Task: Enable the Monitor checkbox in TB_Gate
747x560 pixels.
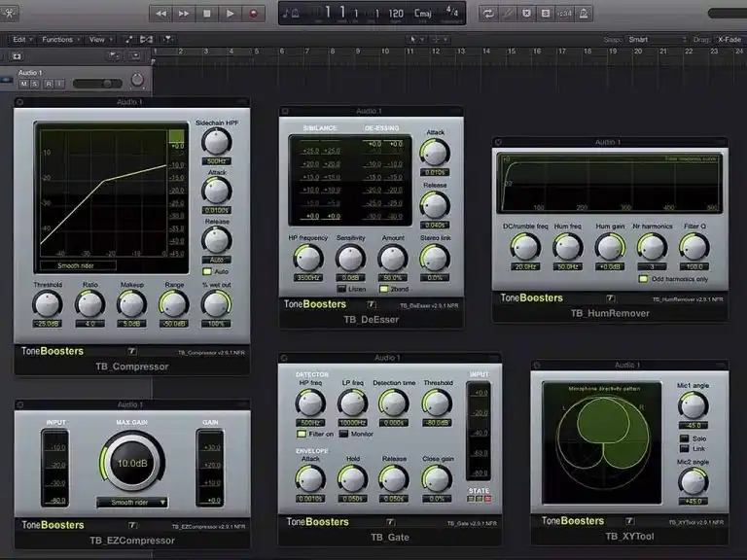Action: [343, 434]
